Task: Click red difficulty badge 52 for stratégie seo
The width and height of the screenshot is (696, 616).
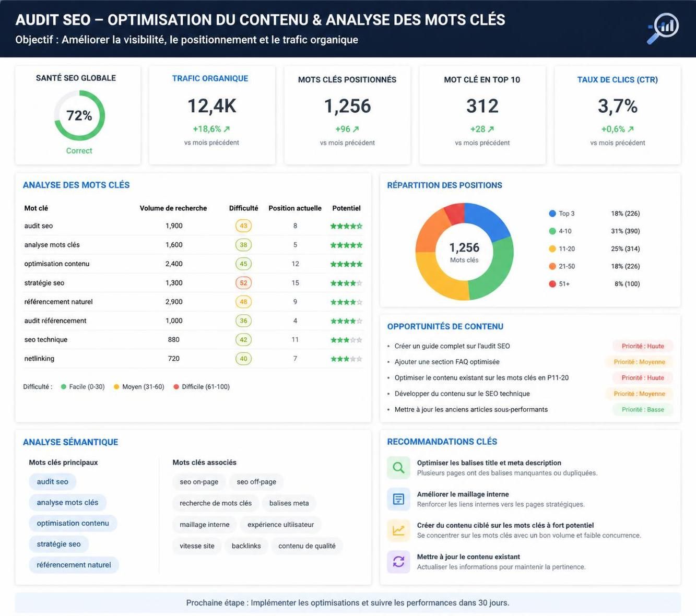Action: 243,283
